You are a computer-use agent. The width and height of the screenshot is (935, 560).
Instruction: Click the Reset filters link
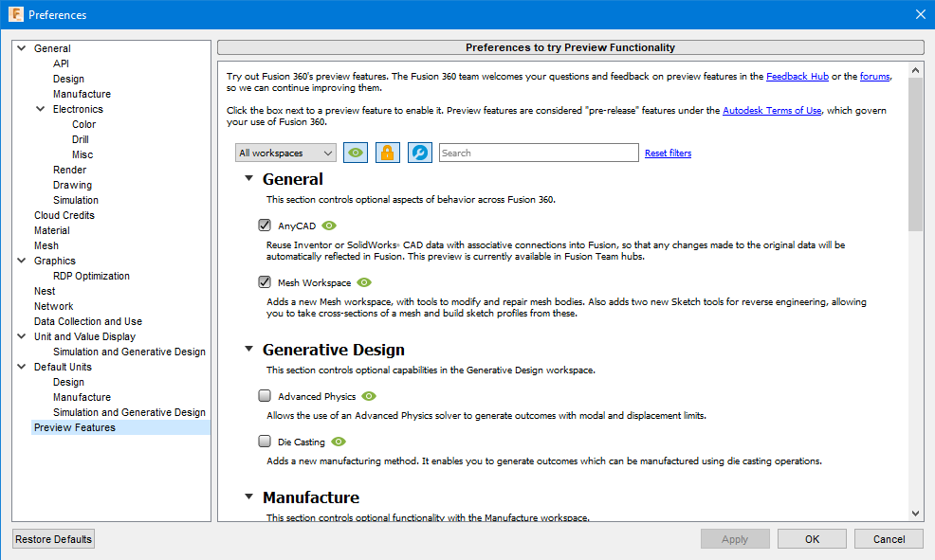pos(668,154)
